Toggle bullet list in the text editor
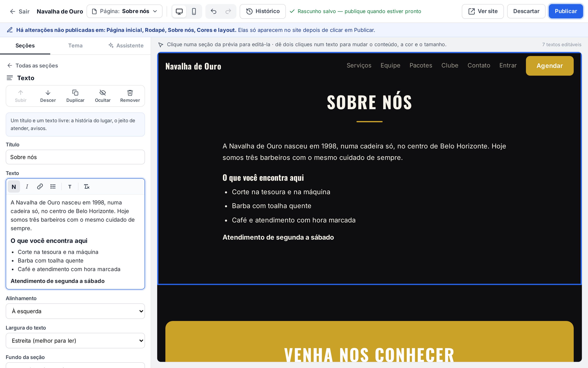Screen dimensions: 588x368 (53, 187)
